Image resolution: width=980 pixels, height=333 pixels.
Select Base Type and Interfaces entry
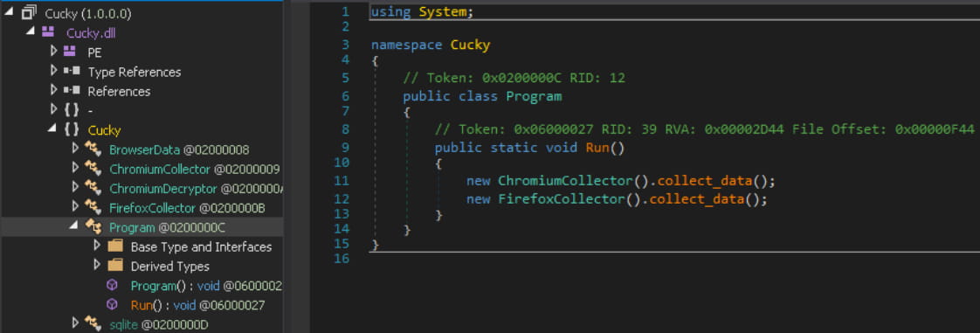coord(201,246)
